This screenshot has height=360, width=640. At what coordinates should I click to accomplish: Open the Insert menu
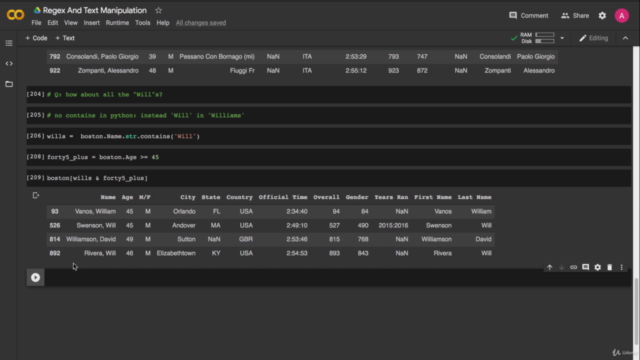coord(91,23)
